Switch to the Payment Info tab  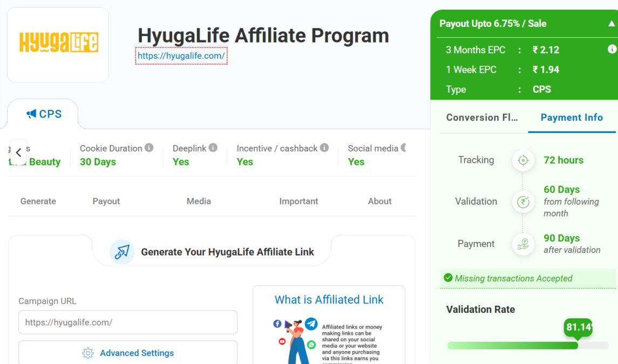coord(572,118)
